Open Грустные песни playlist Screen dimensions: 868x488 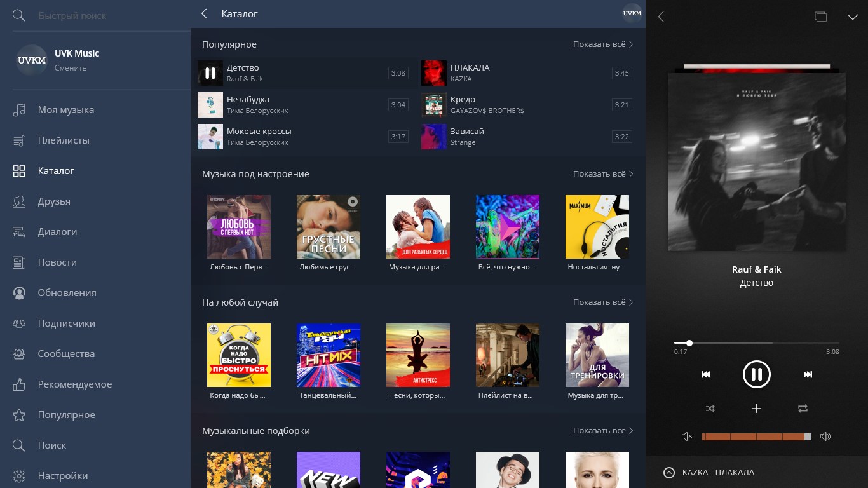click(329, 227)
